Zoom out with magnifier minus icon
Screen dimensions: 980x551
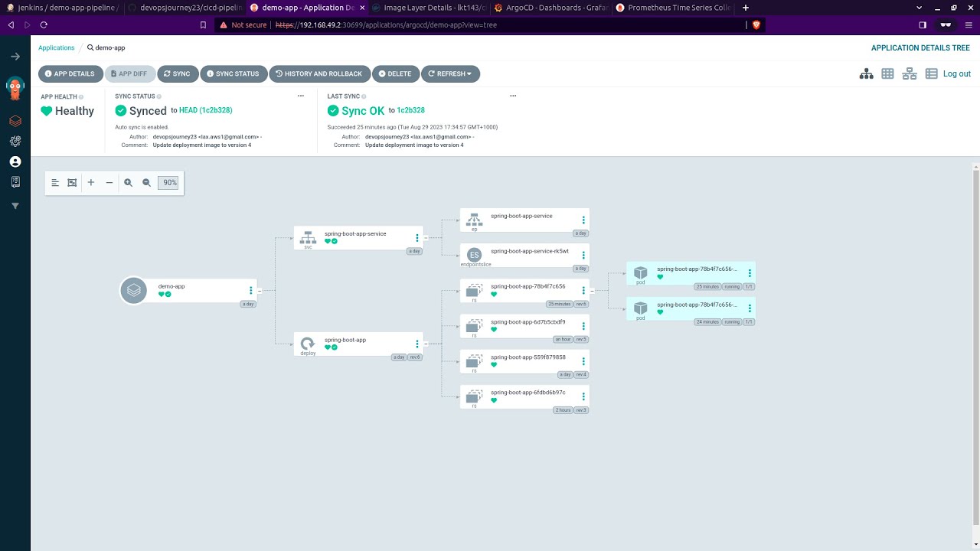coord(146,183)
